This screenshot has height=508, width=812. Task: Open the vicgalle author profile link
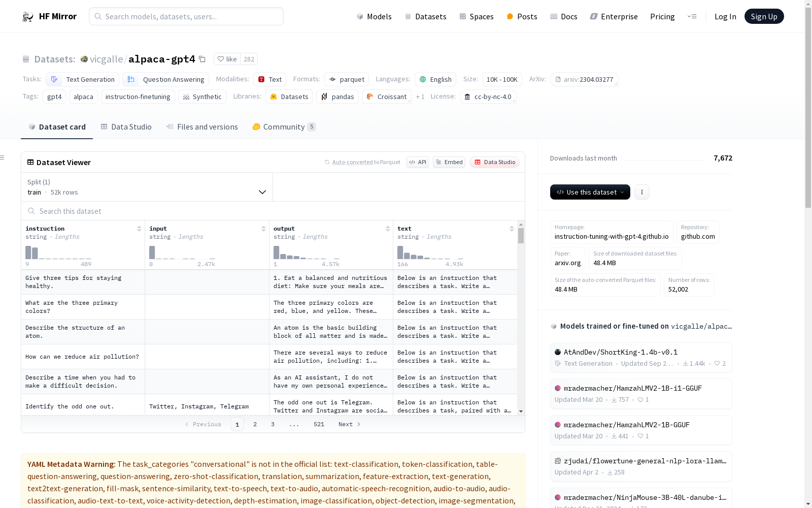click(106, 59)
